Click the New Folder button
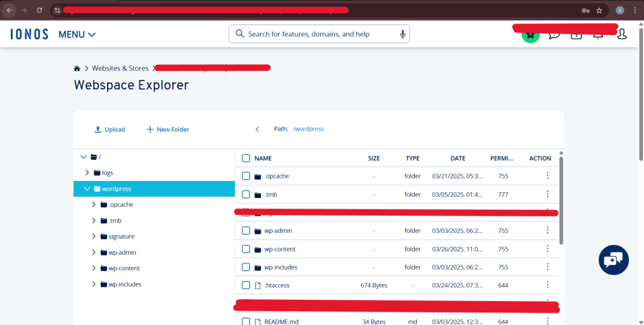 (167, 129)
